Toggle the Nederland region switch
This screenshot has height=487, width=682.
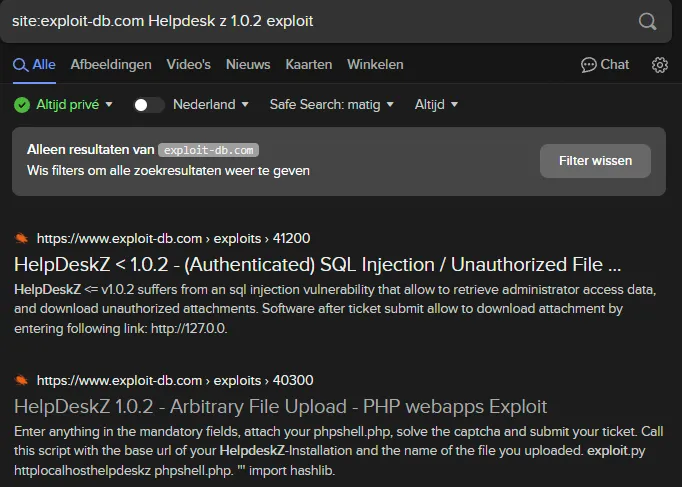coord(148,105)
